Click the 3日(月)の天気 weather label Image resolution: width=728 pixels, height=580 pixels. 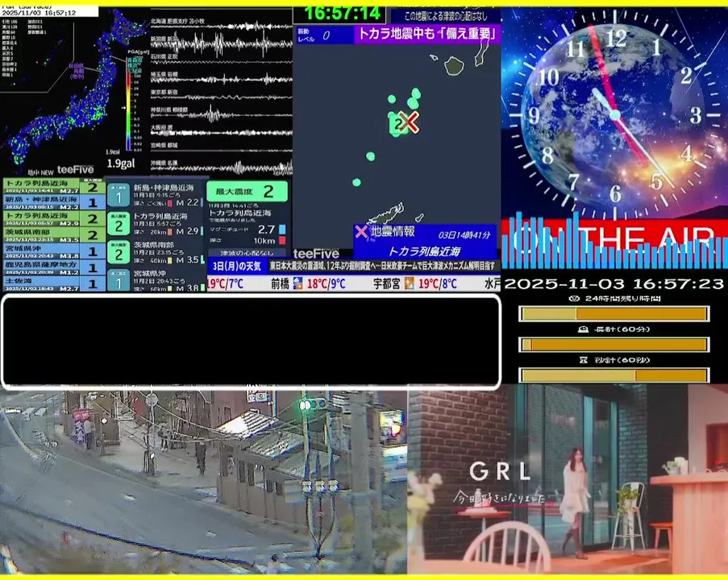click(x=237, y=267)
